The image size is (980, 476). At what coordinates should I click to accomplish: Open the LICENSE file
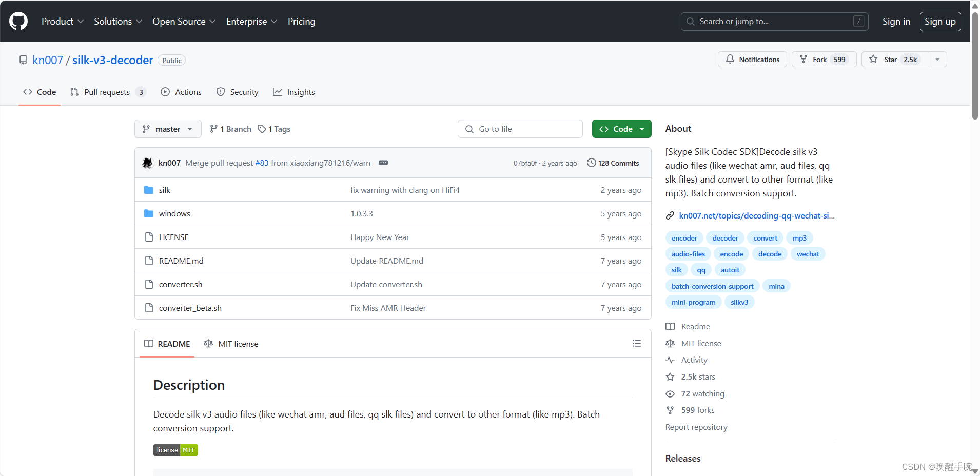click(x=173, y=237)
